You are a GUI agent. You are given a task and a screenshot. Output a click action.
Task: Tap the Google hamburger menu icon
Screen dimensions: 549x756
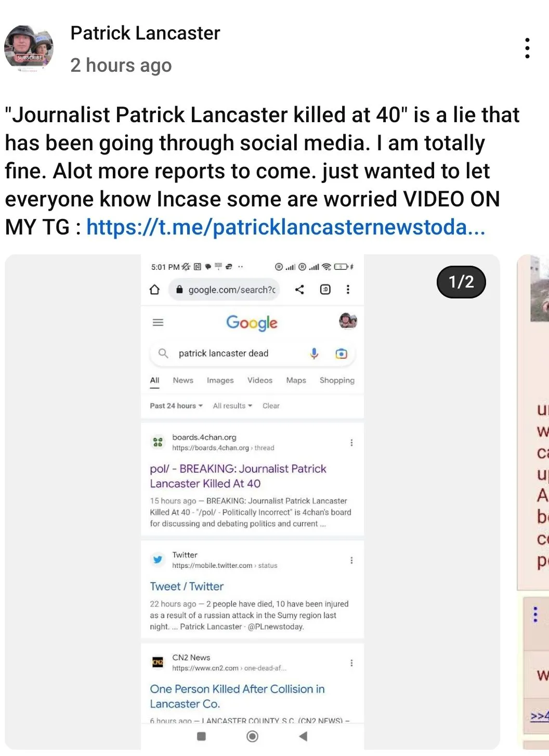pyautogui.click(x=157, y=322)
